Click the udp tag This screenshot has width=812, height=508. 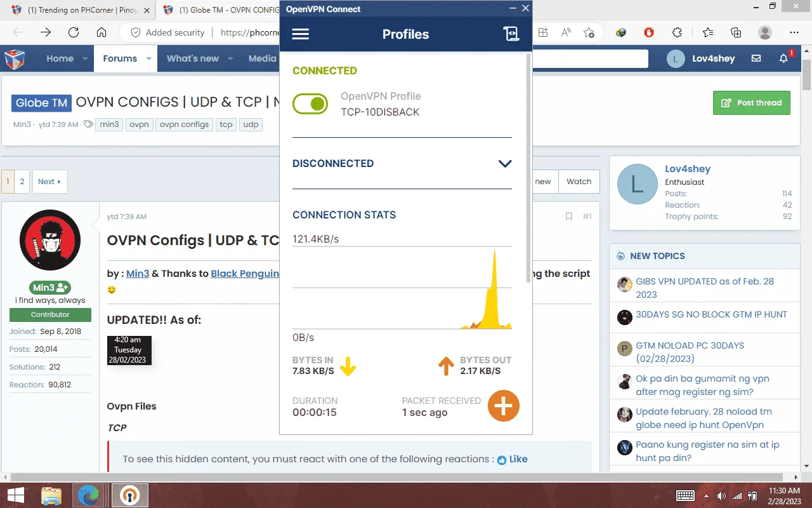[x=251, y=124]
